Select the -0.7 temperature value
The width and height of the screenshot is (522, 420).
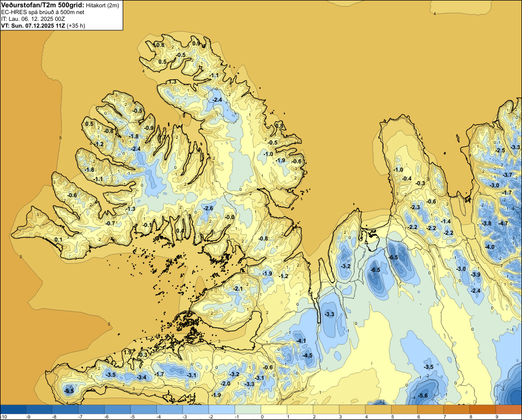point(110,223)
